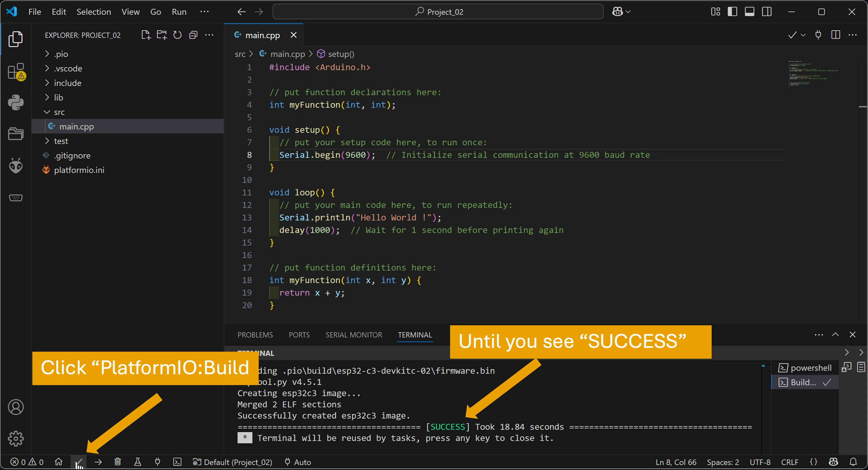
Task: Click Copilot status icon in status bar
Action: coord(833,462)
